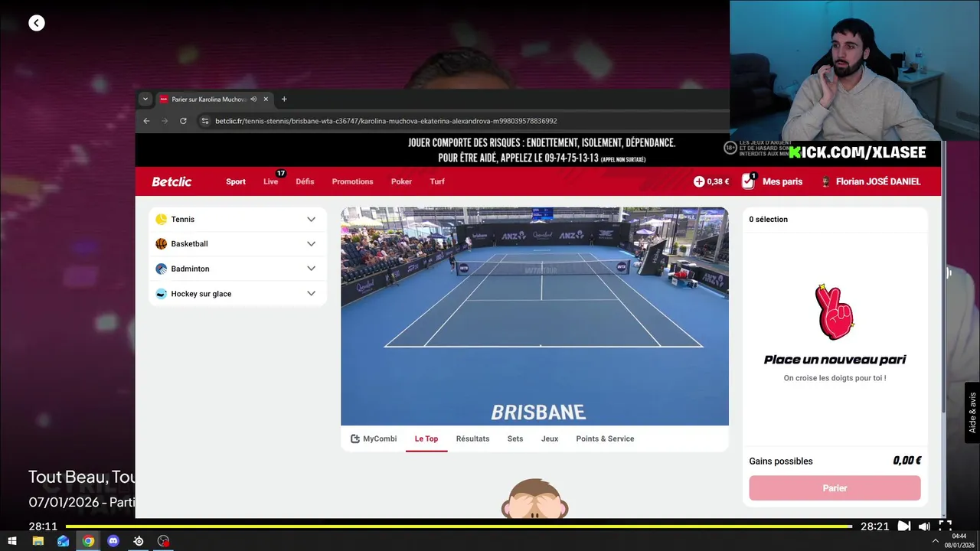980x551 pixels.
Task: Click the plus deposit icon beside 0,38 €
Action: coord(699,181)
